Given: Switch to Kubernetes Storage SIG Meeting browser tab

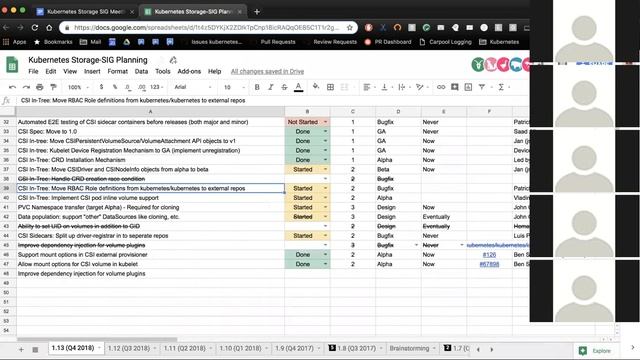Looking at the screenshot, I should tap(85, 12).
